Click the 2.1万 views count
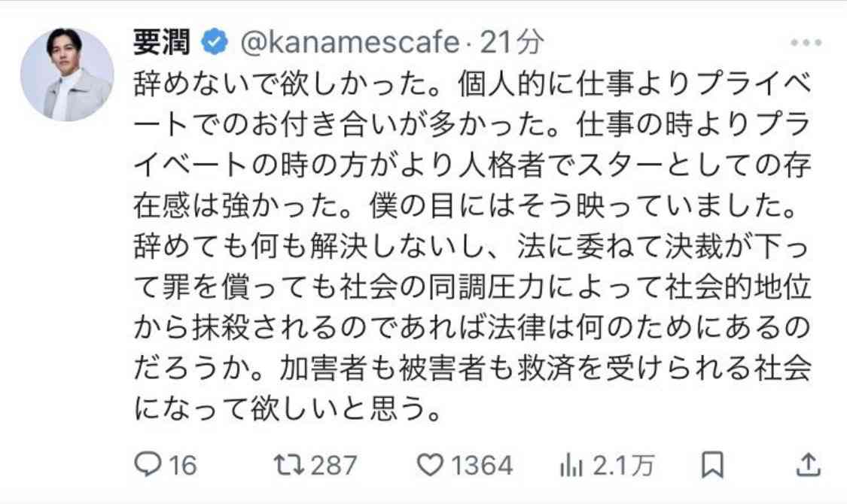The image size is (847, 504). coord(623,465)
